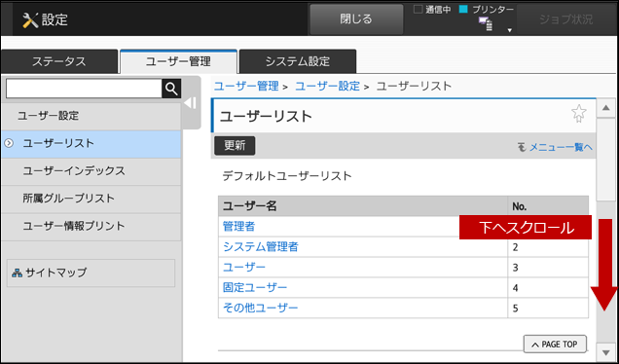
Task: Open the サイトマップ button
Action: point(91,273)
